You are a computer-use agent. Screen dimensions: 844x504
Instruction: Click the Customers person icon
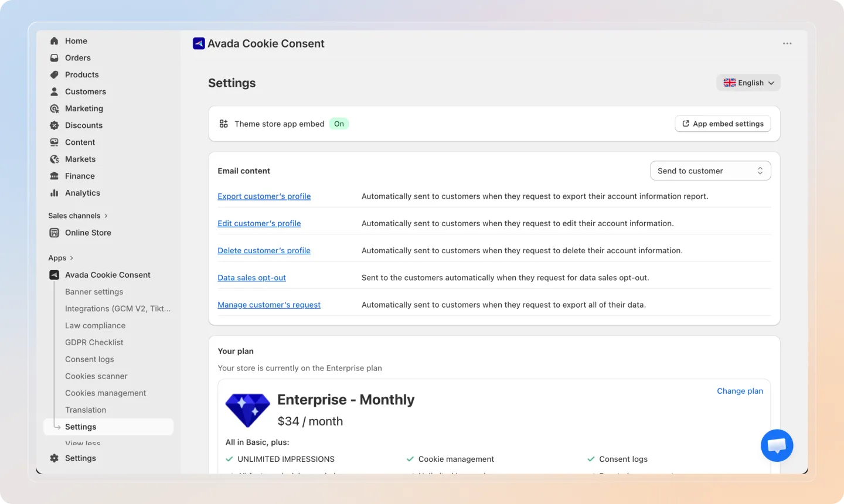[x=55, y=92]
